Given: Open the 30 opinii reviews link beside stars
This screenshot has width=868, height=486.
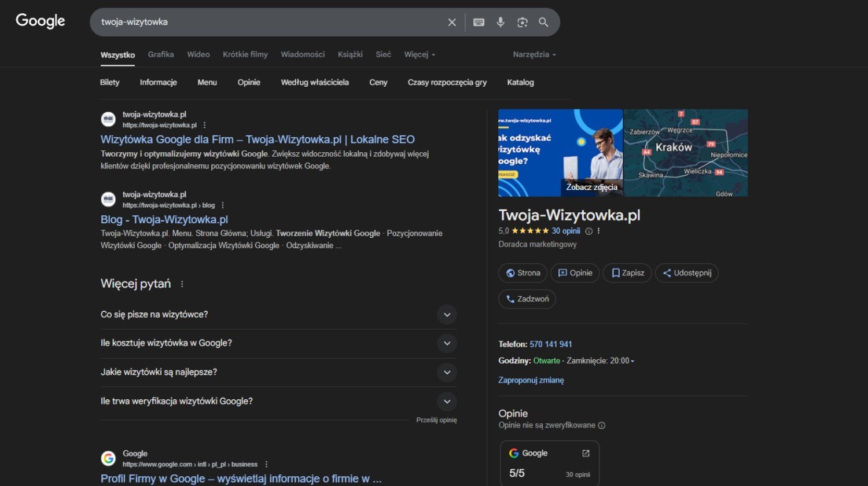Looking at the screenshot, I should click(x=566, y=231).
